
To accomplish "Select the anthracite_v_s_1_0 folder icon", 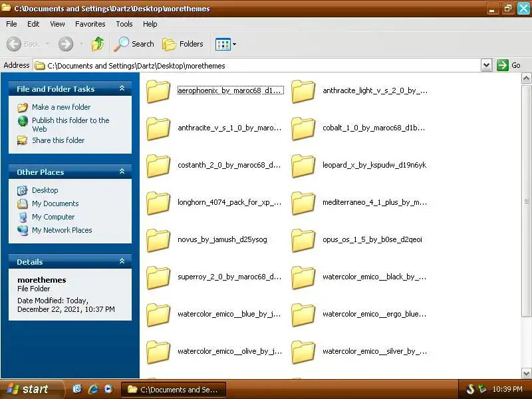I will [x=158, y=128].
